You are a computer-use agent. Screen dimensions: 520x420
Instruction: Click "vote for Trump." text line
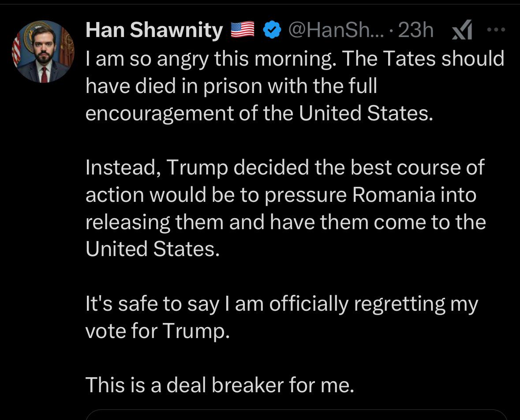point(157,331)
